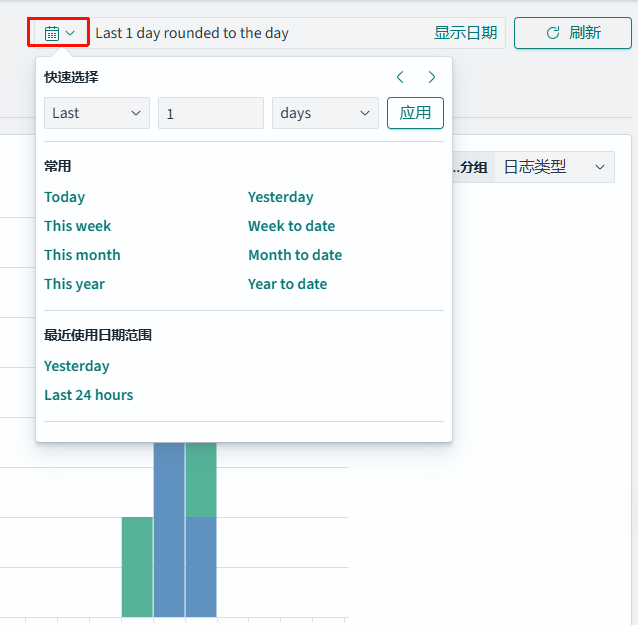The width and height of the screenshot is (638, 625).
Task: Select Week to date range
Action: pyautogui.click(x=292, y=226)
